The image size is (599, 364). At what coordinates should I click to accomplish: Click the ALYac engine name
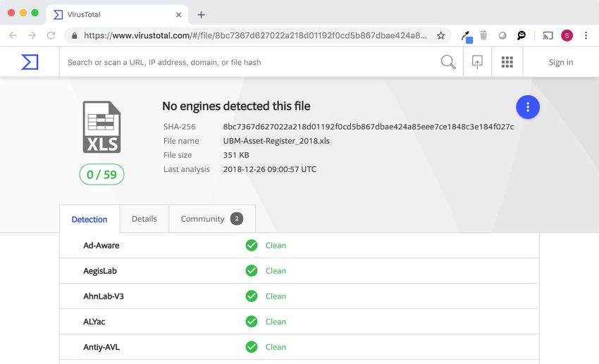click(94, 322)
